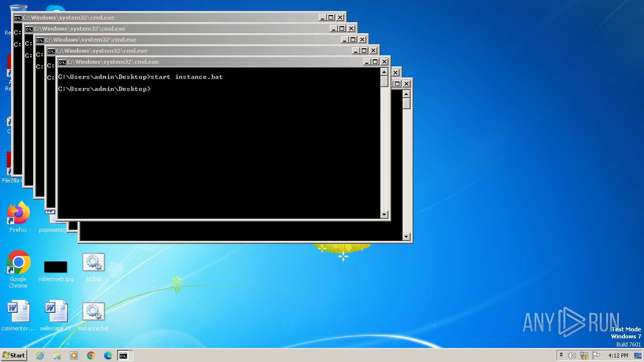Open Microsoft Edge from the taskbar
This screenshot has width=644, height=362.
[108, 355]
